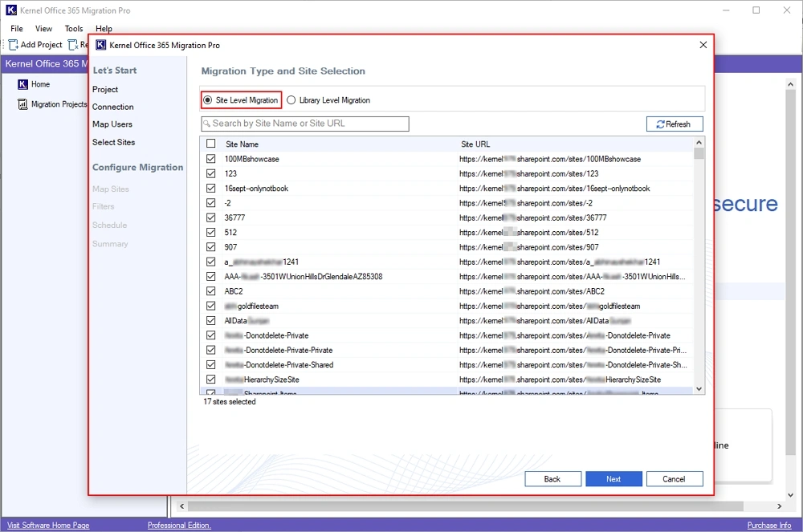Open the View menu

43,29
